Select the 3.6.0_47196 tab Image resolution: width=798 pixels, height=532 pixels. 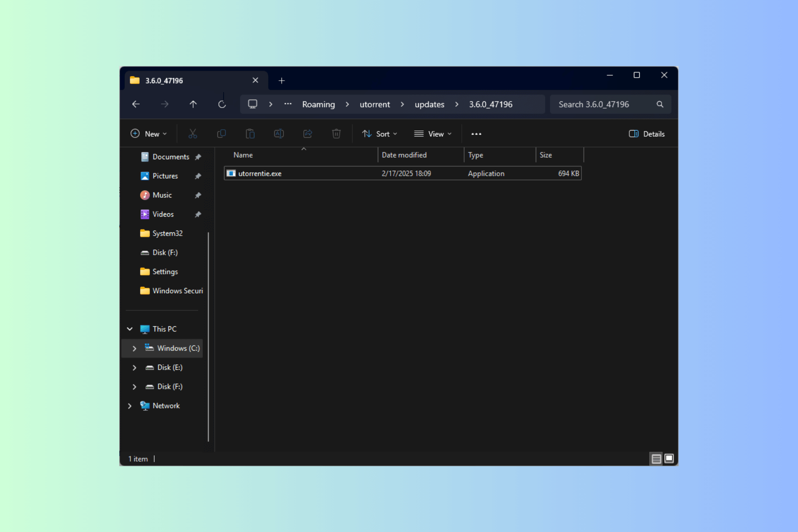[x=195, y=81]
